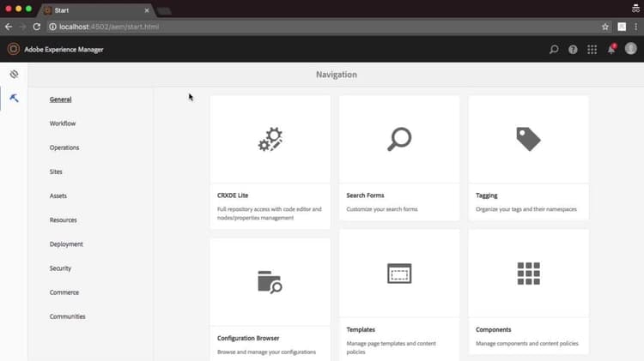Open the notifications bell icon
Image resolution: width=644 pixels, height=361 pixels.
tap(611, 49)
